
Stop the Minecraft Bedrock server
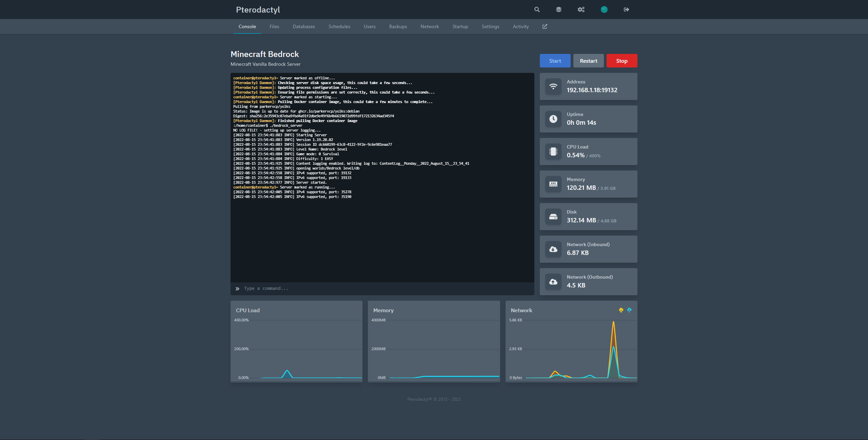(x=622, y=61)
